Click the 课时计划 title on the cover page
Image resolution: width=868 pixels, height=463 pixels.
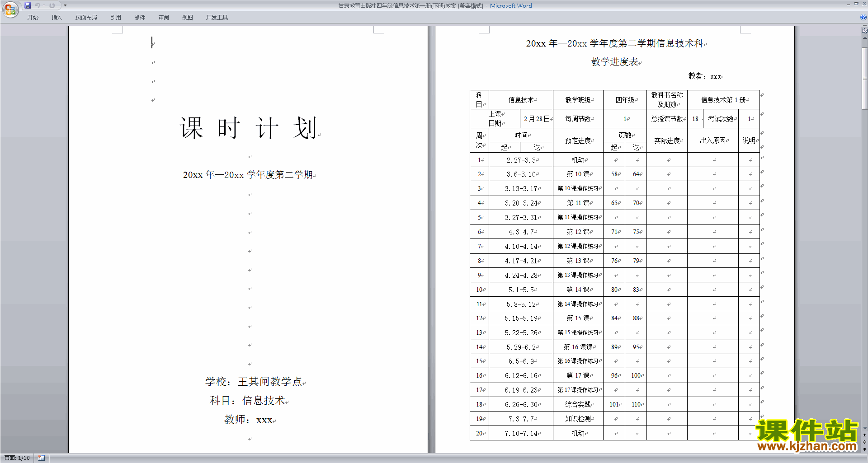click(248, 128)
